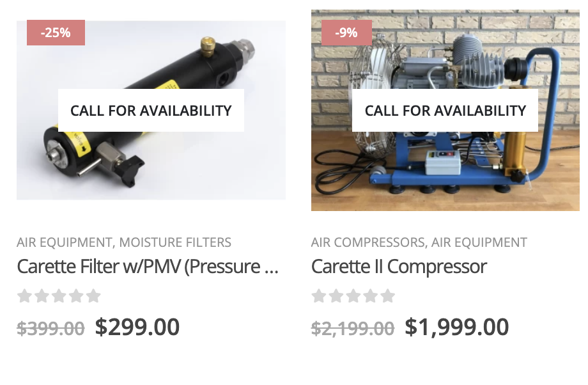588x385 pixels.
Task: Open Carette II Compressor product title
Action: (x=399, y=267)
